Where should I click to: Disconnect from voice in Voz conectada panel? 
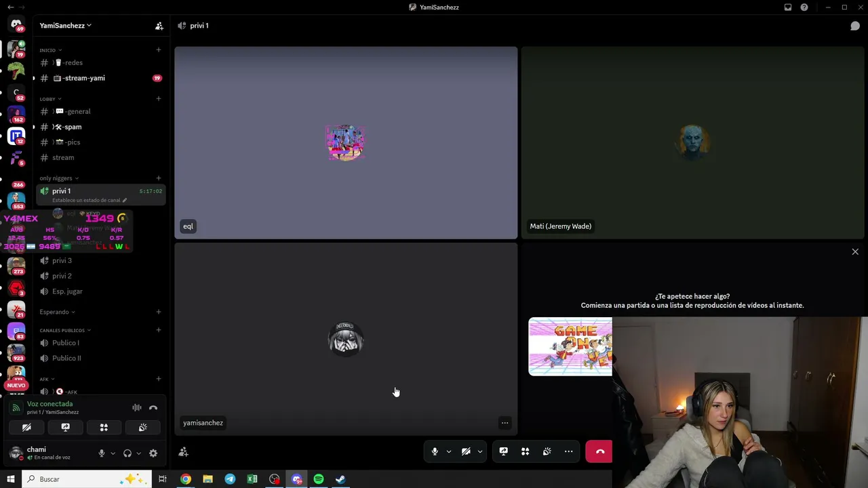tap(153, 407)
